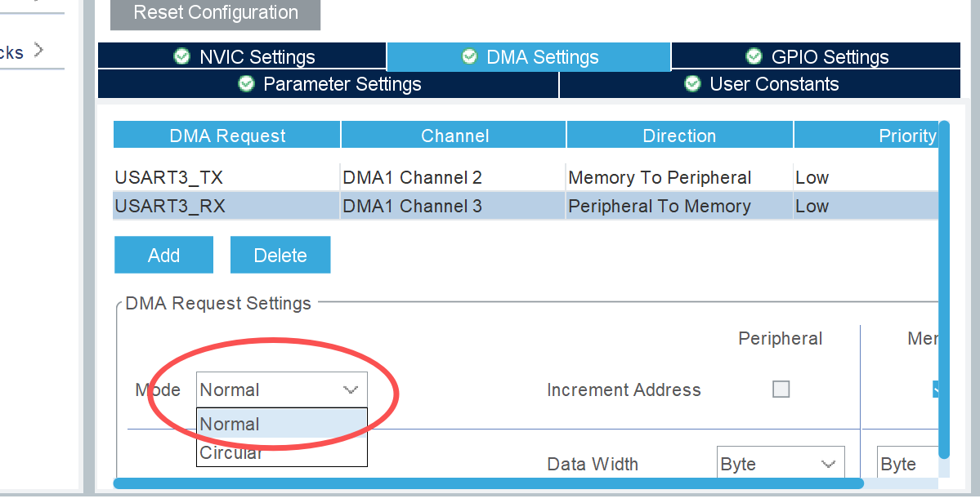The height and width of the screenshot is (503, 980).
Task: Click the green check icon on NVIC Settings
Action: pos(181,56)
